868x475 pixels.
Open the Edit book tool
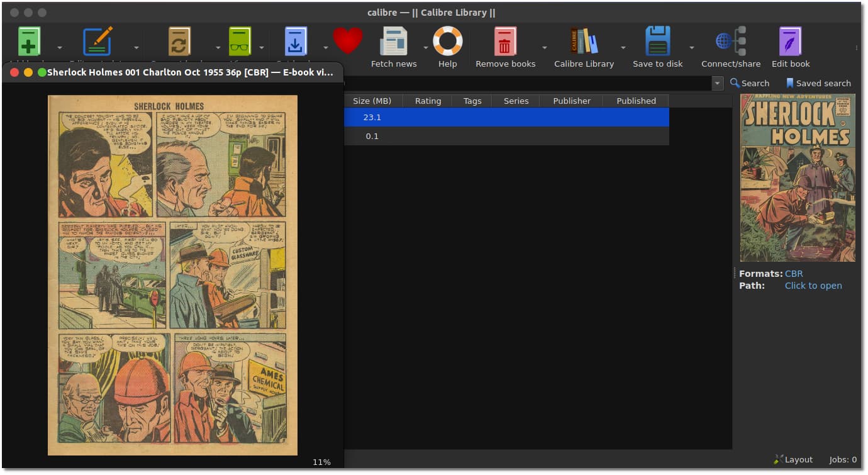[790, 40]
